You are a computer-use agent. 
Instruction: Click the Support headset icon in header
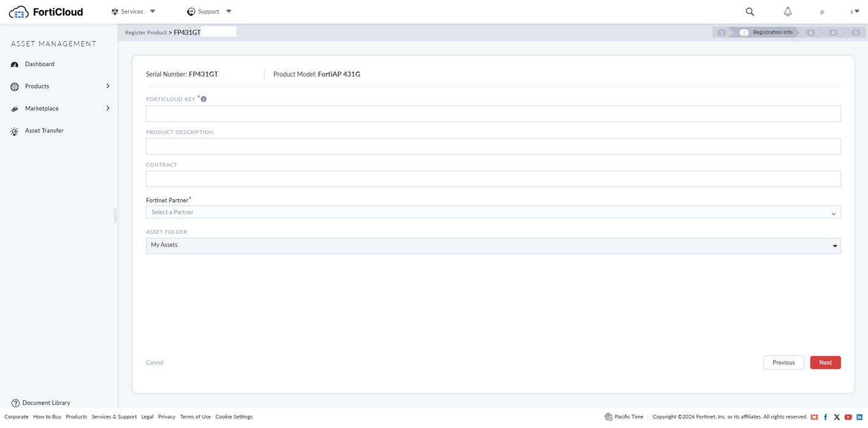point(191,12)
